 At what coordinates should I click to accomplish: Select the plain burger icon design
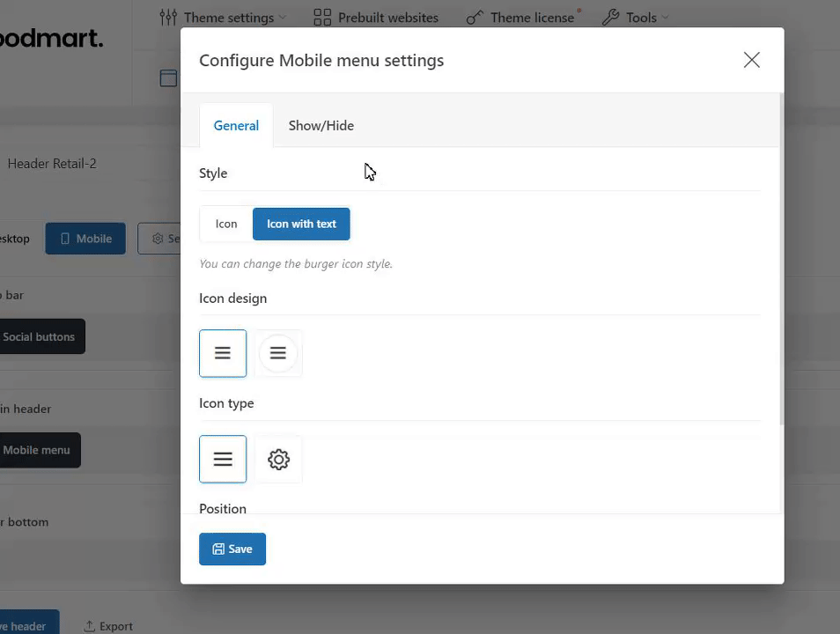click(223, 353)
